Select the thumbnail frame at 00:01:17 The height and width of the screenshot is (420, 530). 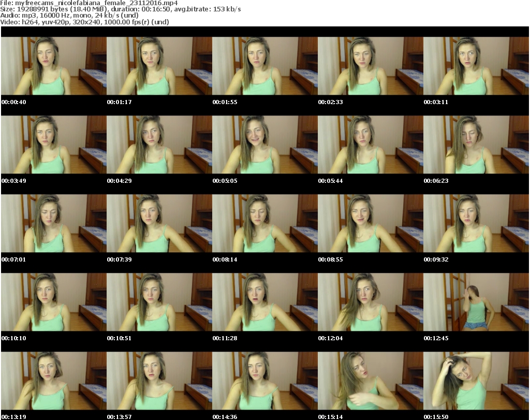(x=159, y=66)
